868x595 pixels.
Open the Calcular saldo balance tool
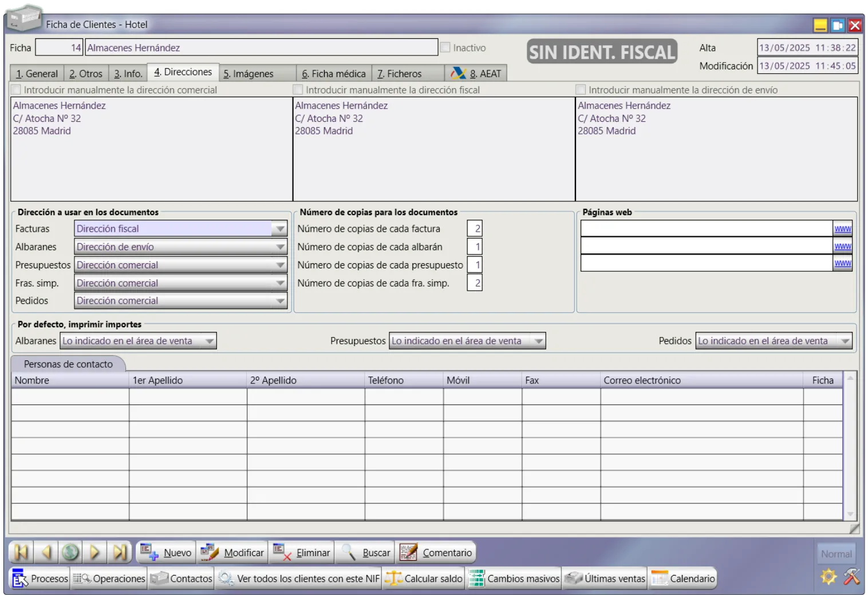424,578
